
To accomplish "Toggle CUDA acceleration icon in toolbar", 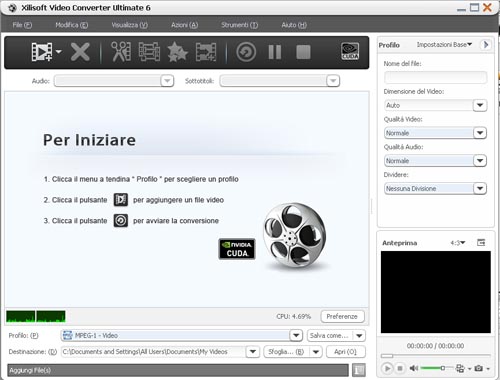I will (350, 51).
